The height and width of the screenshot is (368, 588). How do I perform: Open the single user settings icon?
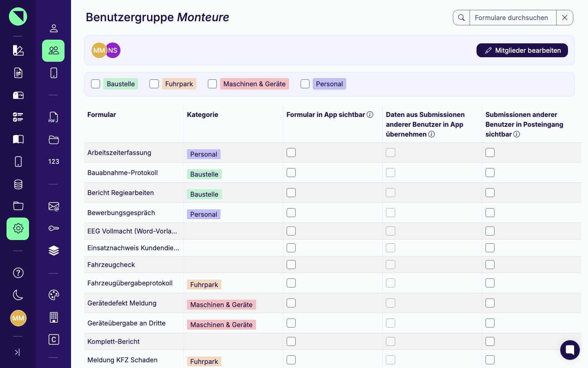click(53, 28)
